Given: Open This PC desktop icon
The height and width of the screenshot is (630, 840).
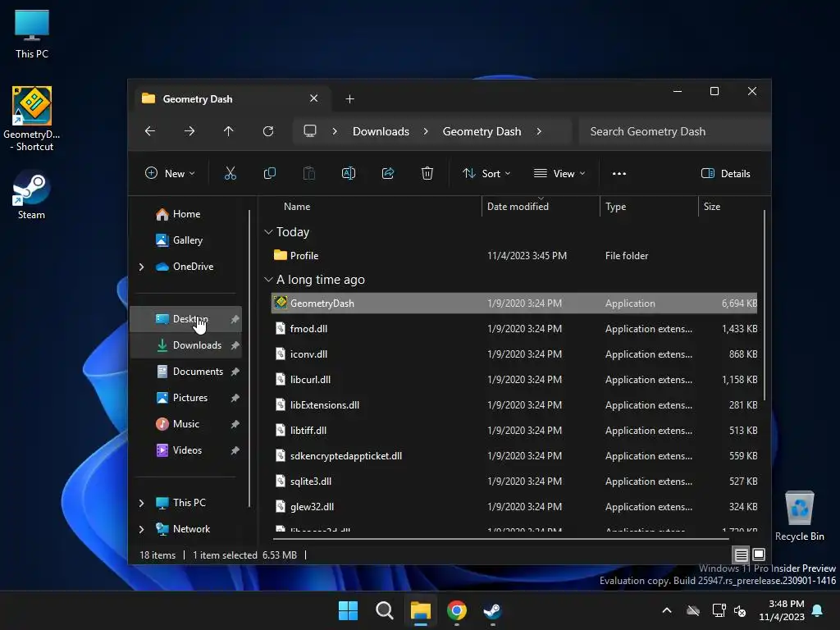Looking at the screenshot, I should (x=32, y=34).
